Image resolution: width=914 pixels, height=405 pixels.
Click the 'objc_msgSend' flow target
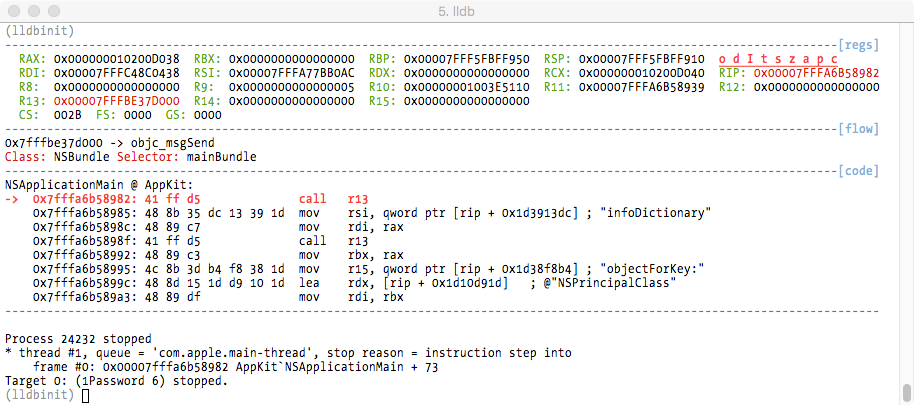(x=173, y=143)
